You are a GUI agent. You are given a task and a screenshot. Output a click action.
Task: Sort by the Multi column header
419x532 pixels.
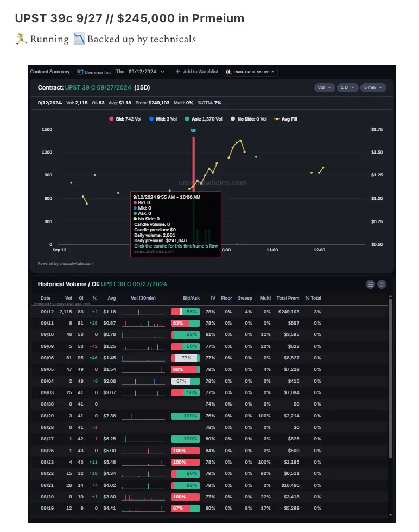265,298
